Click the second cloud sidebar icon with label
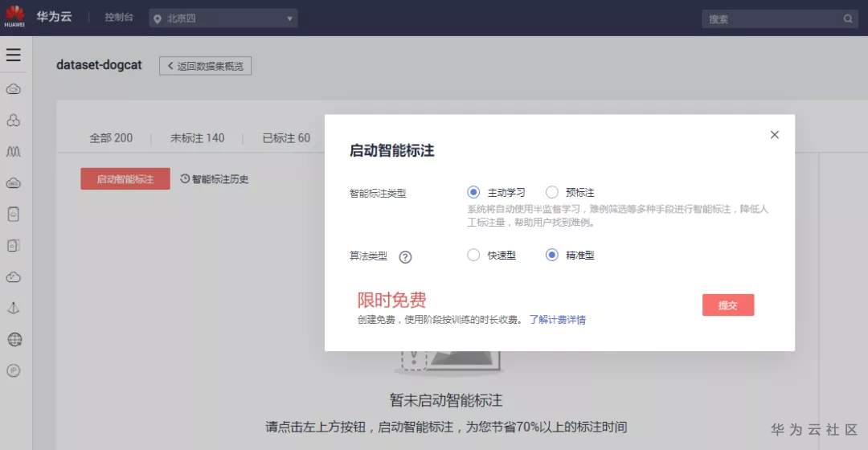 point(14,183)
